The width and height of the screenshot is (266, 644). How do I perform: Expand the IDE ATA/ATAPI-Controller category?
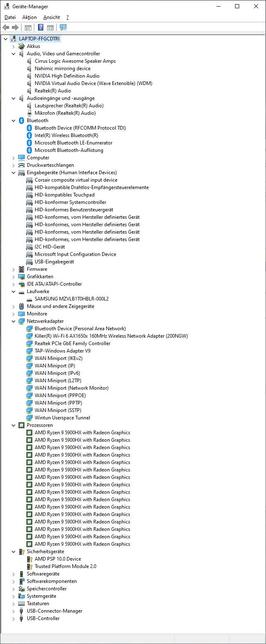click(x=13, y=284)
